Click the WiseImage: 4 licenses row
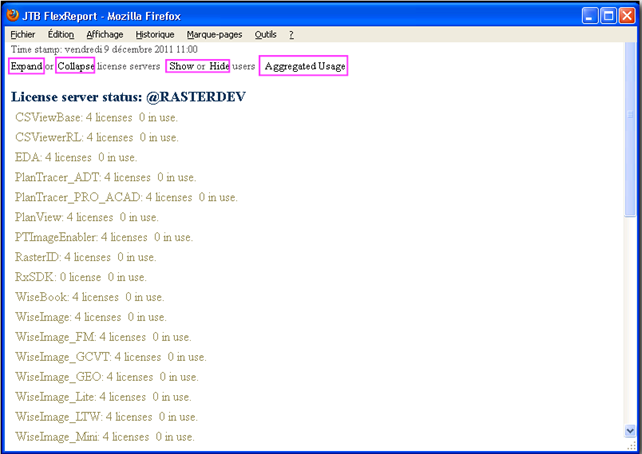This screenshot has width=642, height=454. pyautogui.click(x=91, y=317)
